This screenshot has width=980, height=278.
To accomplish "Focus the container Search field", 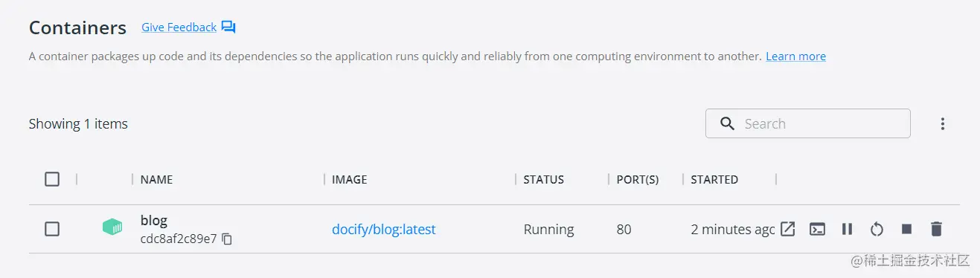I will click(807, 123).
